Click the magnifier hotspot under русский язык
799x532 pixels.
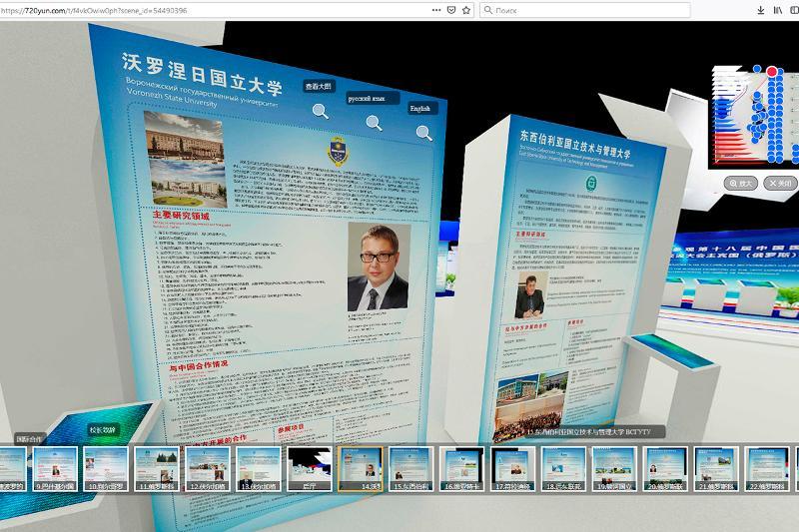click(x=374, y=123)
